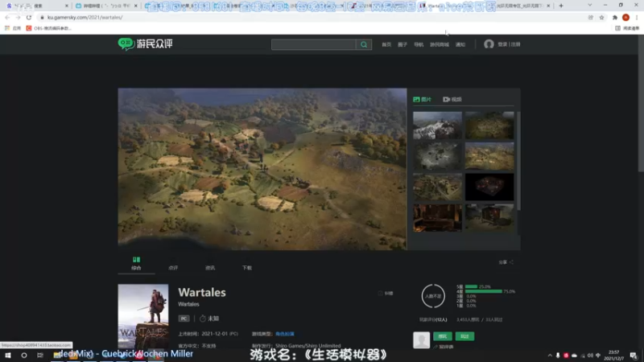Click the address bar URL ku.gamersky.com
Image resolution: width=644 pixels, height=362 pixels.
[85, 17]
